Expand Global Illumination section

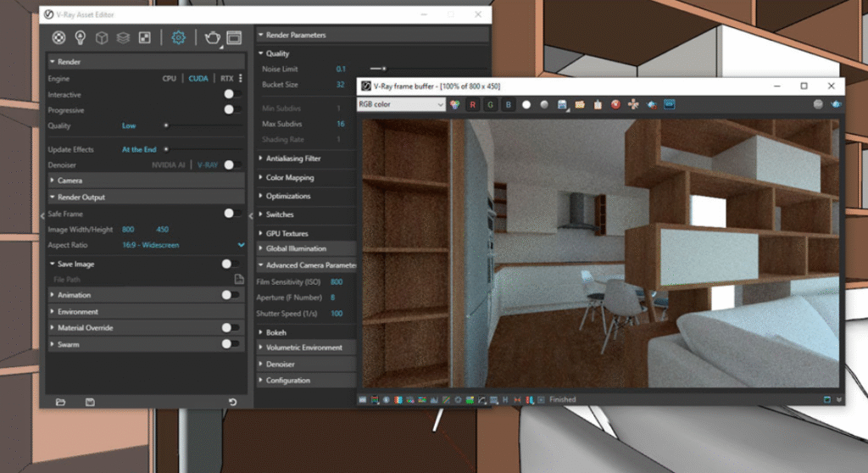pos(307,248)
